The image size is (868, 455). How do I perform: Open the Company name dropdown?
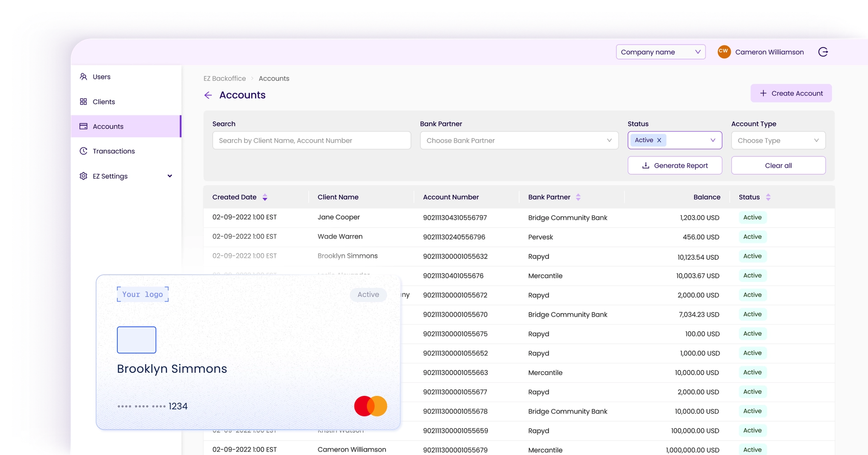click(660, 52)
